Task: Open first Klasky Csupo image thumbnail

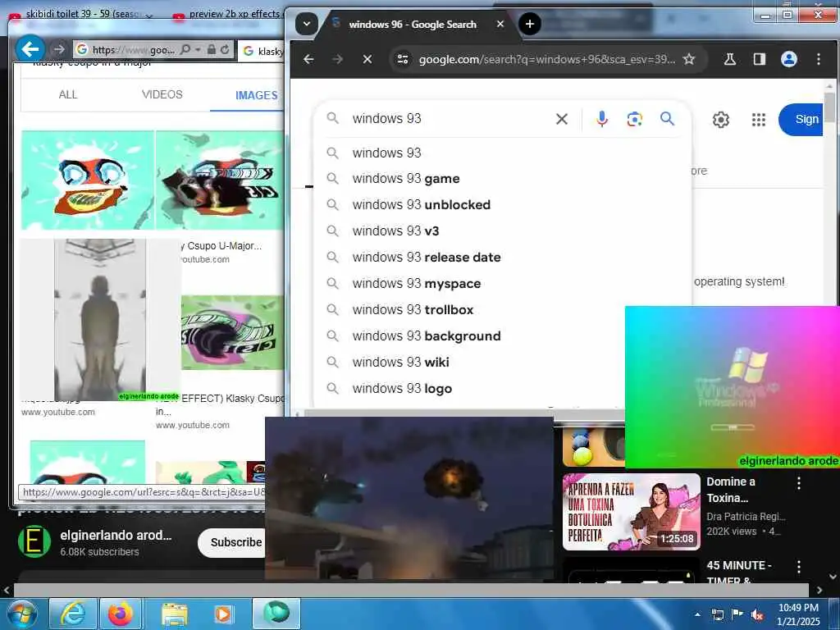Action: [x=88, y=180]
